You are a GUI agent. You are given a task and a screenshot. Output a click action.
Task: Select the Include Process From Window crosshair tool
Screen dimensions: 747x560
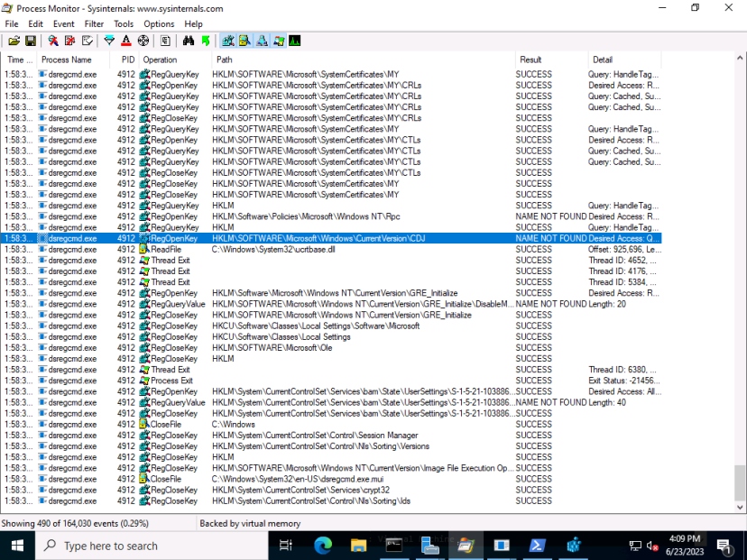tap(144, 41)
